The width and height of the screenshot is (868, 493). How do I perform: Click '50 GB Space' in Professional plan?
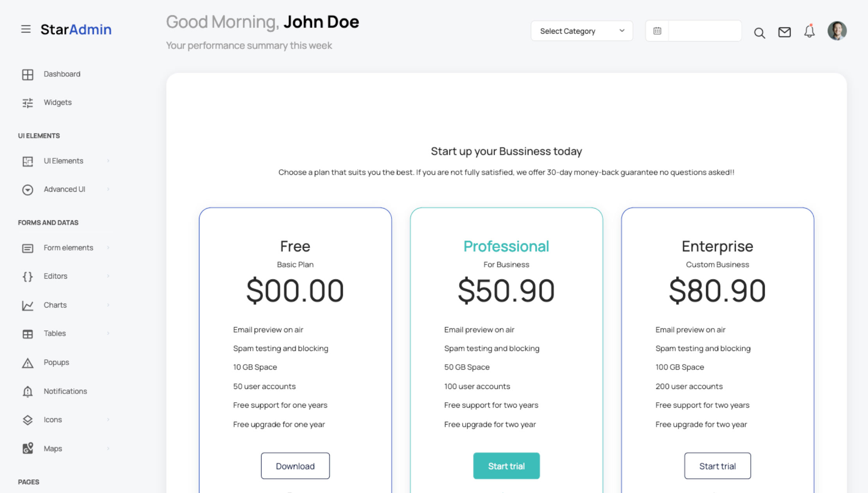point(467,367)
